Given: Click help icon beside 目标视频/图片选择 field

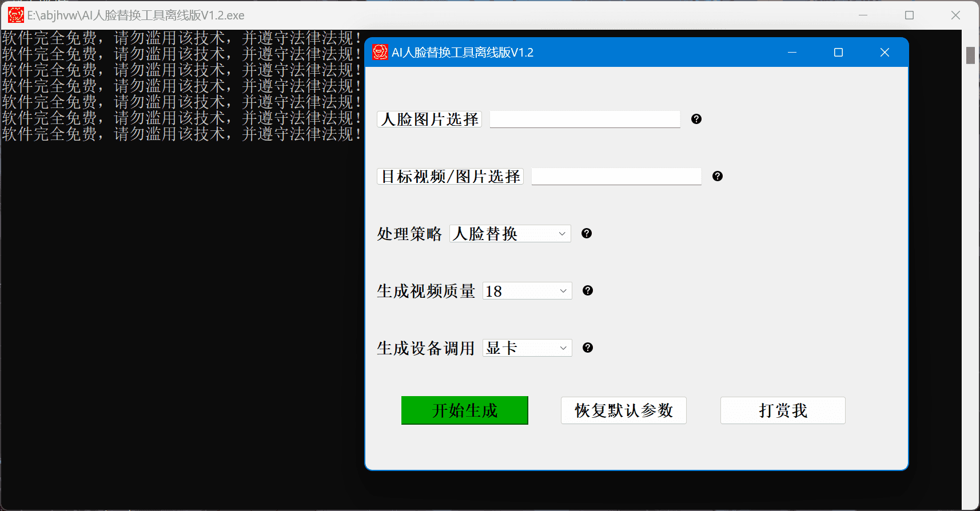Looking at the screenshot, I should [x=718, y=176].
